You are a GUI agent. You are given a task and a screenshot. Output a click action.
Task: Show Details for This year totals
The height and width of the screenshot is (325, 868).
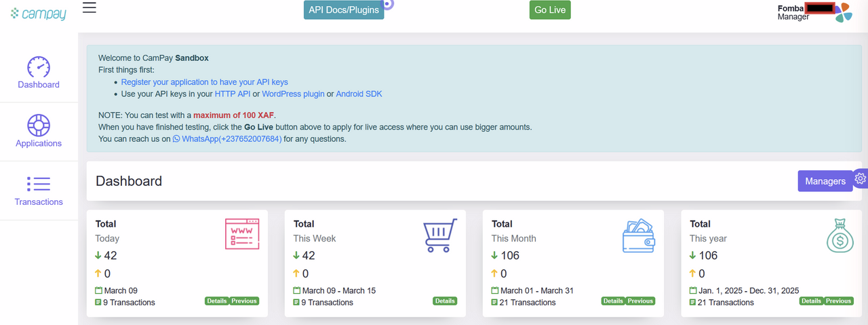pos(811,301)
